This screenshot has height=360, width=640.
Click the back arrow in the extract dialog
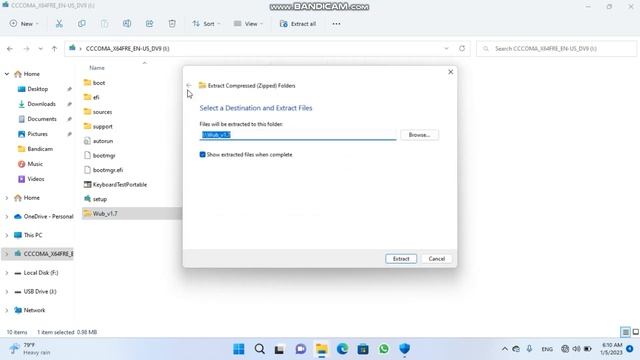tap(189, 85)
